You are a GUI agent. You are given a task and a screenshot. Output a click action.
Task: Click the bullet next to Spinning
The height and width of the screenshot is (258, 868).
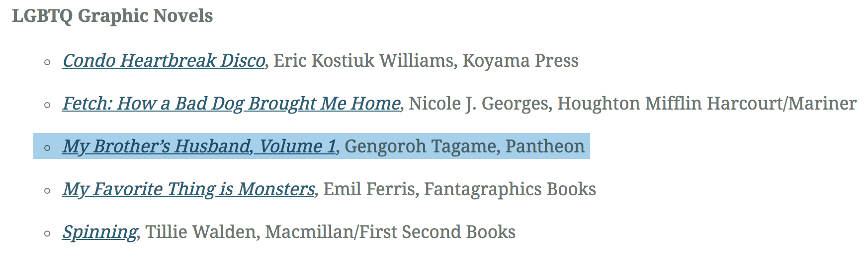(47, 234)
